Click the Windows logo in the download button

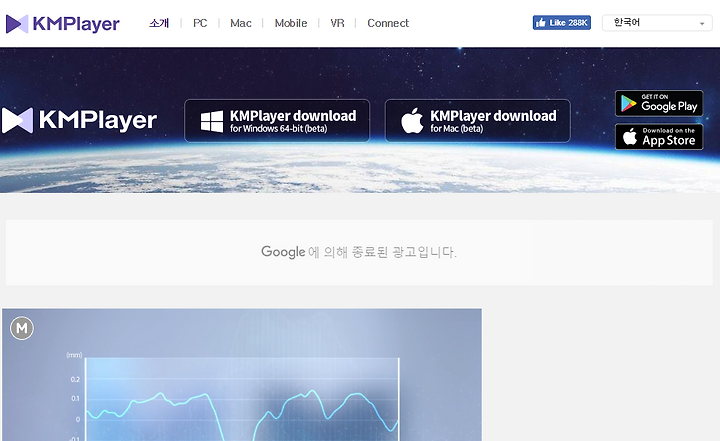(212, 121)
